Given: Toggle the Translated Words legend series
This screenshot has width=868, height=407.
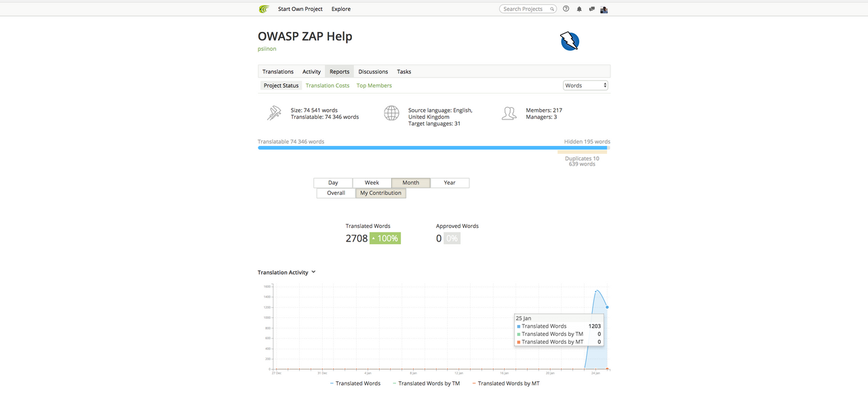Looking at the screenshot, I should click(x=355, y=383).
